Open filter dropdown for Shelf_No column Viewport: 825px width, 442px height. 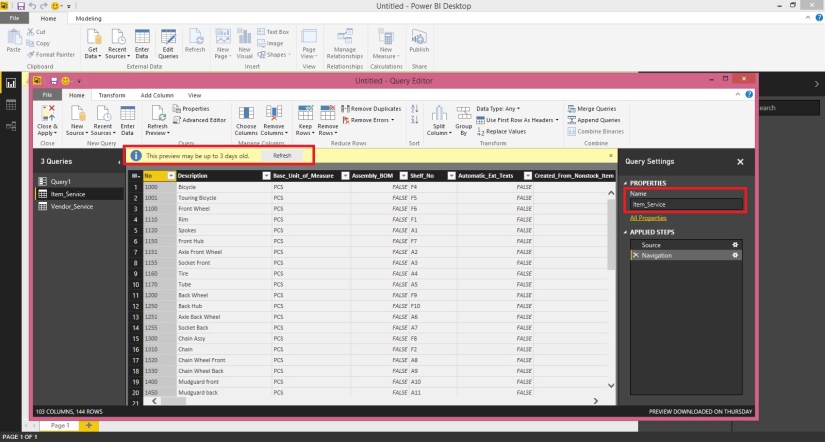coord(451,176)
